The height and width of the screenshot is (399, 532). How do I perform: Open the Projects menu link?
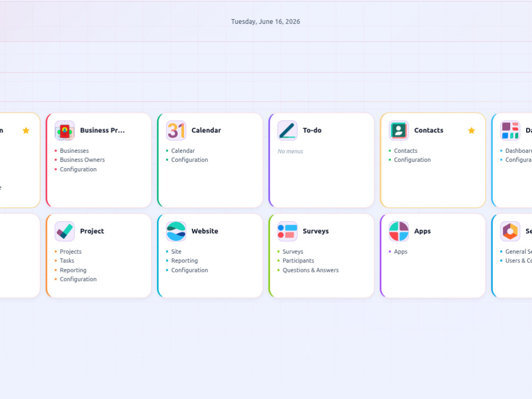point(71,252)
